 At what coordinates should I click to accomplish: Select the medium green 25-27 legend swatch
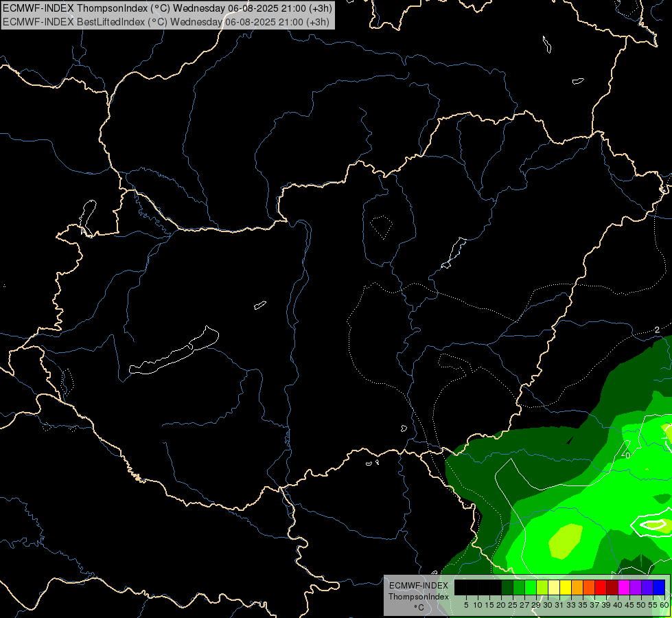(x=519, y=587)
